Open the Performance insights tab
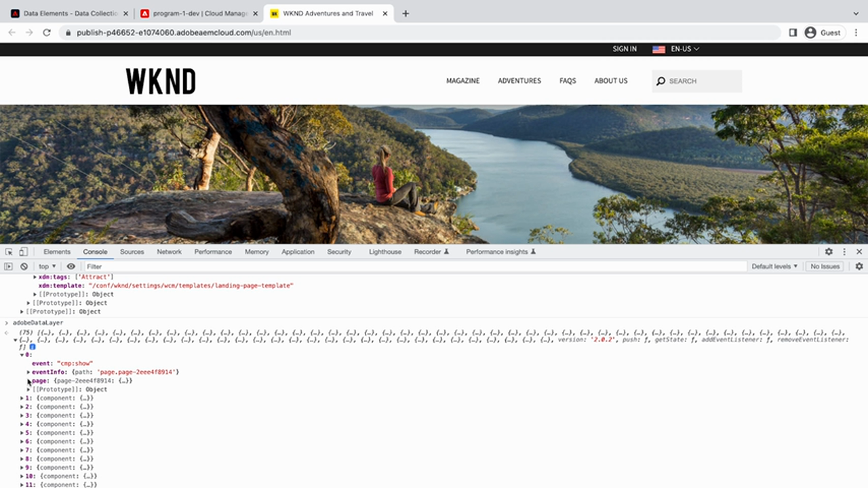Image resolution: width=868 pixels, height=488 pixels. point(501,252)
